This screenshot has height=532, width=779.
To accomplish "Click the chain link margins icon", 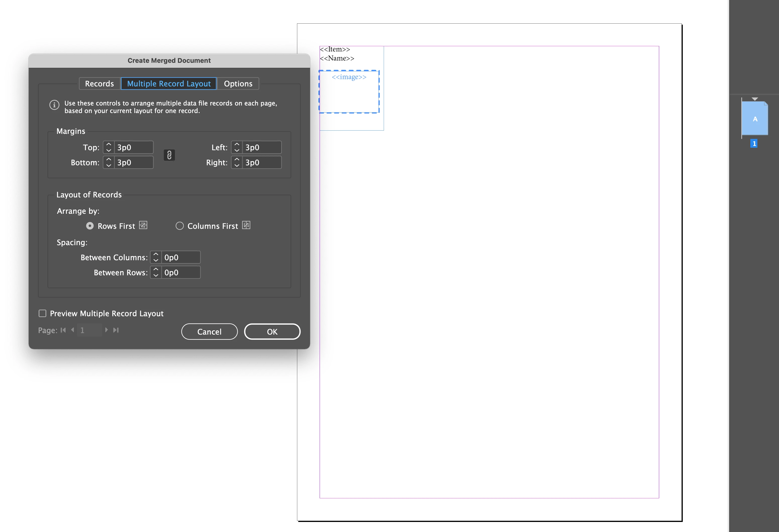I will 169,155.
